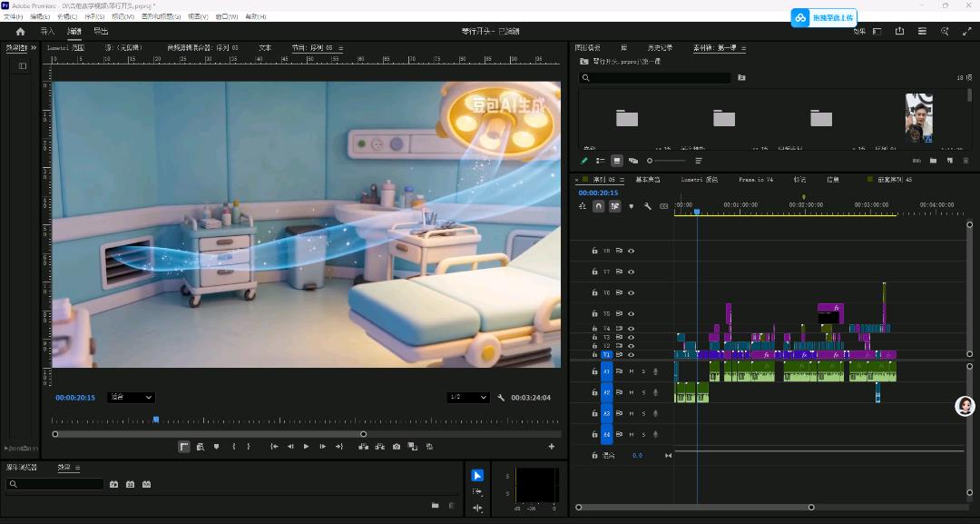Image resolution: width=980 pixels, height=524 pixels.
Task: Click the closed captions CC icon in the timeline
Action: tap(664, 206)
